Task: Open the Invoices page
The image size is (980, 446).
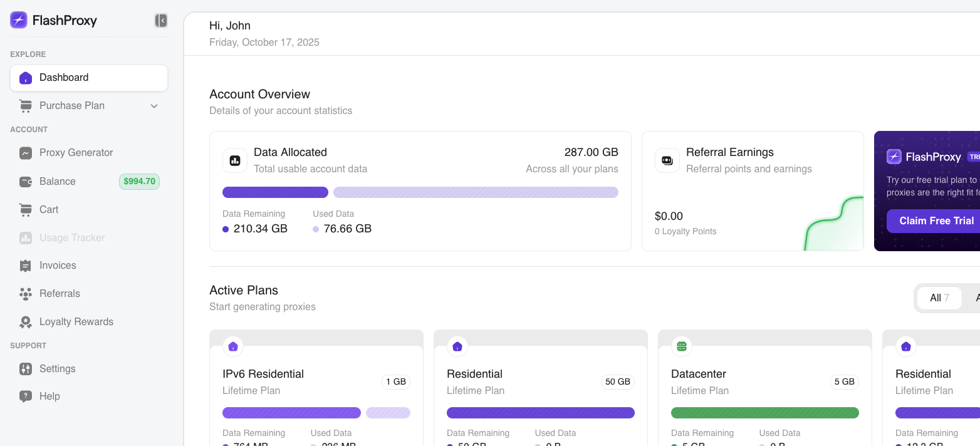Action: pos(58,266)
